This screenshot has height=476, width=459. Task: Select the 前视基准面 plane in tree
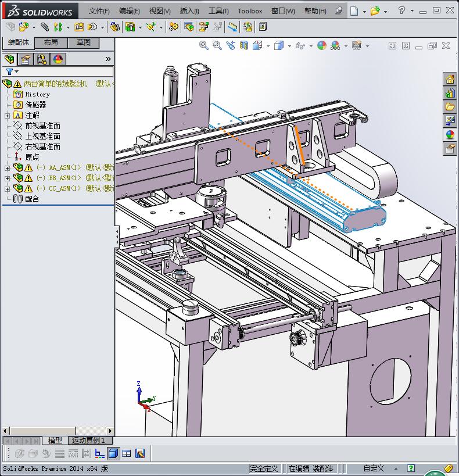pos(42,126)
